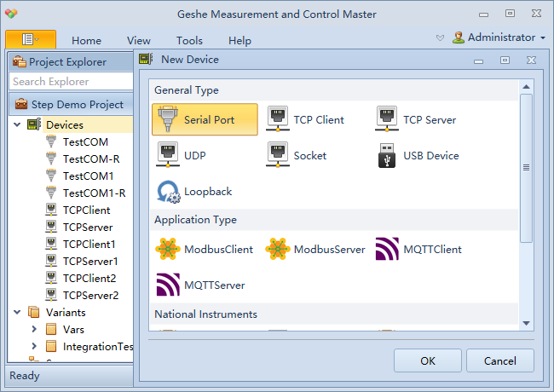Select the Serial Port device type
The width and height of the screenshot is (554, 392).
click(x=205, y=119)
